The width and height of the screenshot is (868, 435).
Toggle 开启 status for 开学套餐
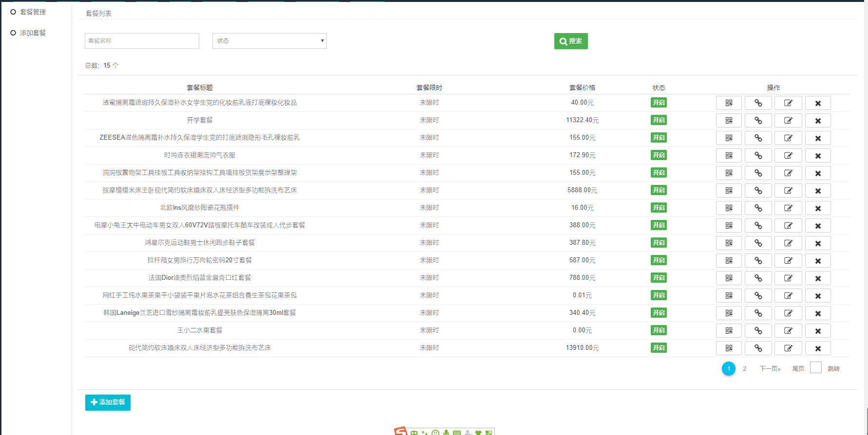(x=659, y=120)
